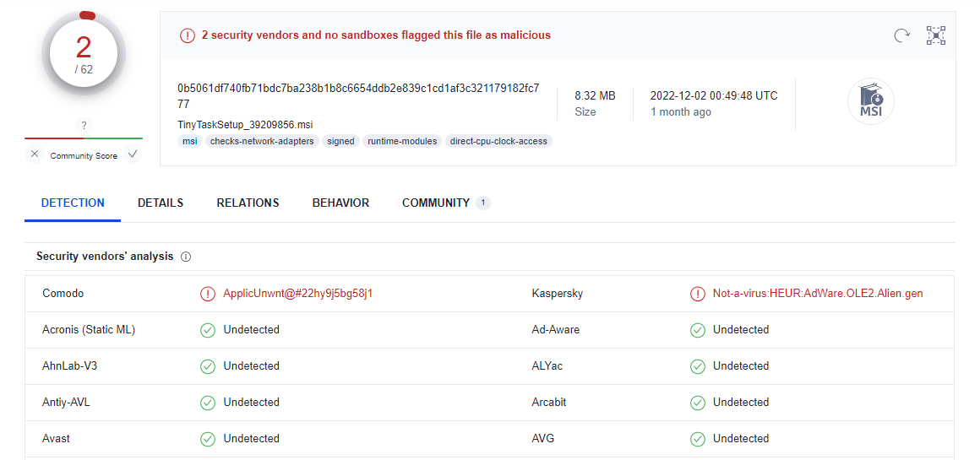
Task: Click the signed tag
Action: [x=340, y=141]
